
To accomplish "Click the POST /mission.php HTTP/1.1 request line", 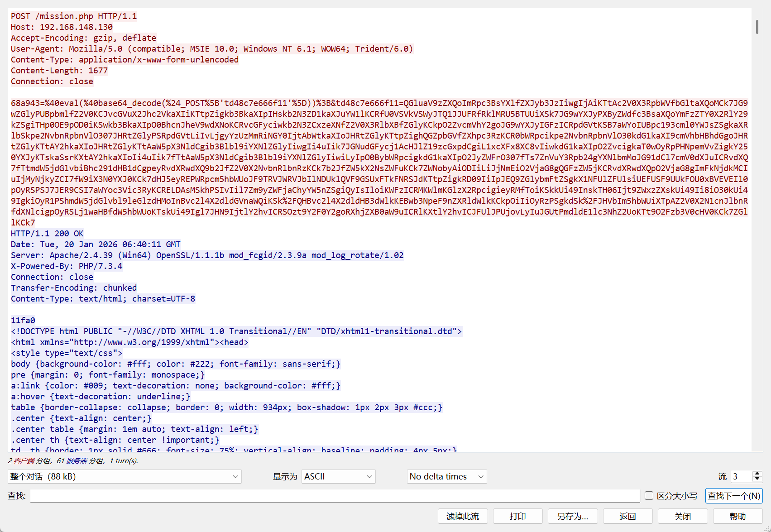I will click(74, 16).
